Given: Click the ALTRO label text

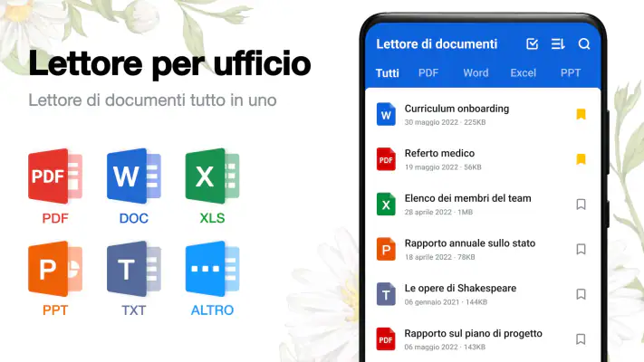Looking at the screenshot, I should click(x=212, y=310).
